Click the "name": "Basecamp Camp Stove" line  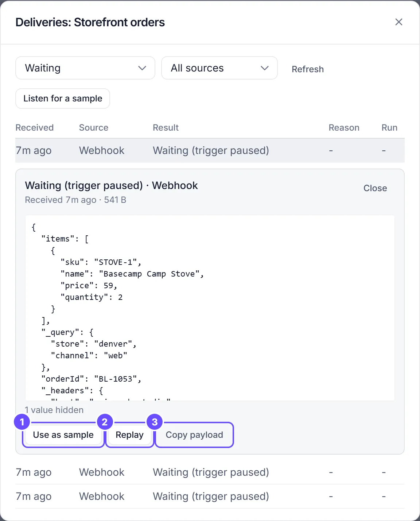click(x=132, y=274)
